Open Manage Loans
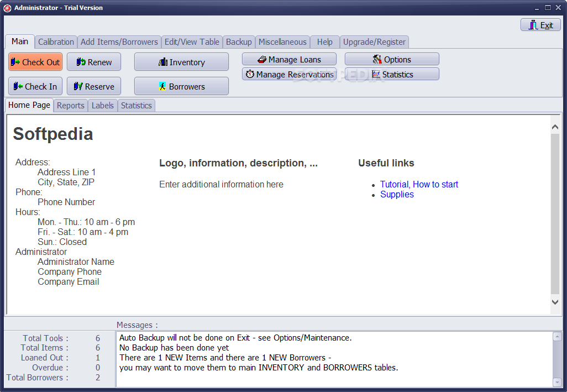The height and width of the screenshot is (392, 567). (289, 59)
